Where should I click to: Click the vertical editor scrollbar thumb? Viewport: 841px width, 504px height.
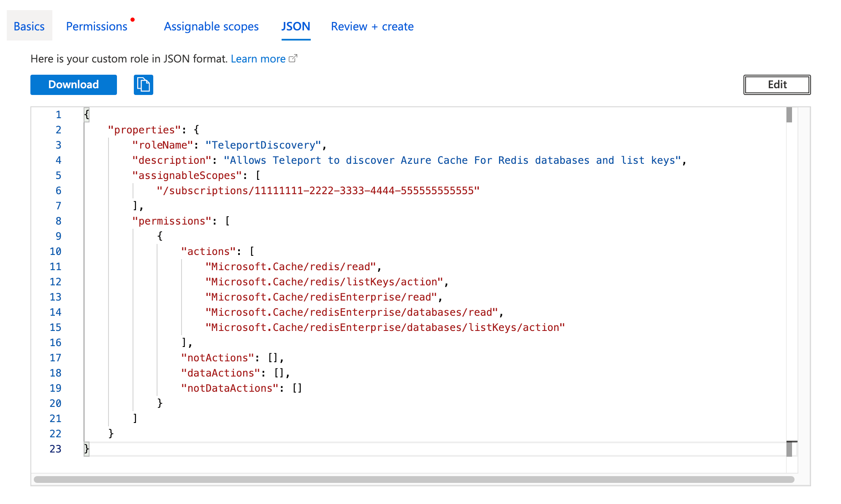(789, 115)
